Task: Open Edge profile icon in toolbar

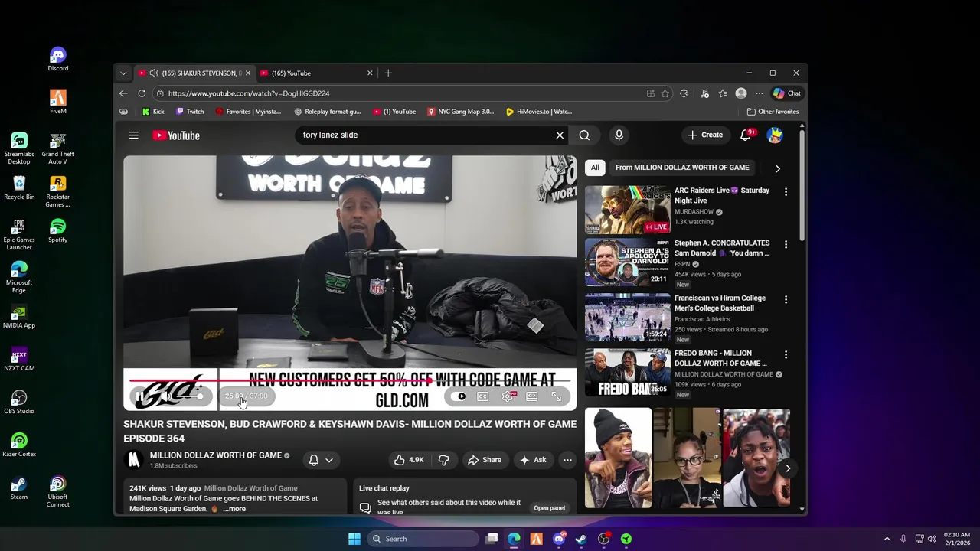Action: pyautogui.click(x=740, y=93)
